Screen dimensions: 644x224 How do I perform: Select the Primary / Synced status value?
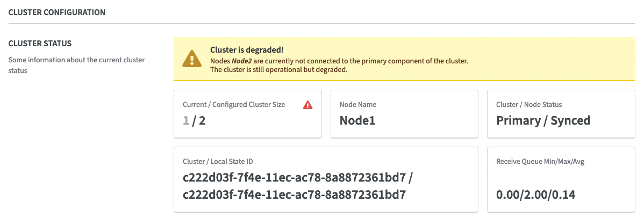(543, 120)
